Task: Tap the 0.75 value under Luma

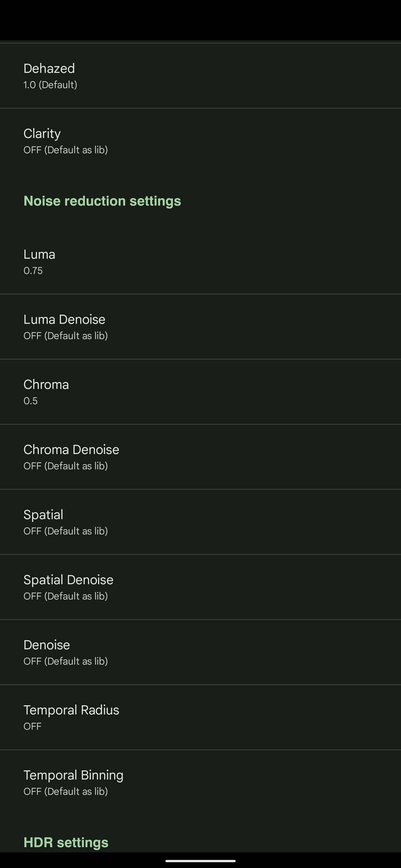Action: 33,271
